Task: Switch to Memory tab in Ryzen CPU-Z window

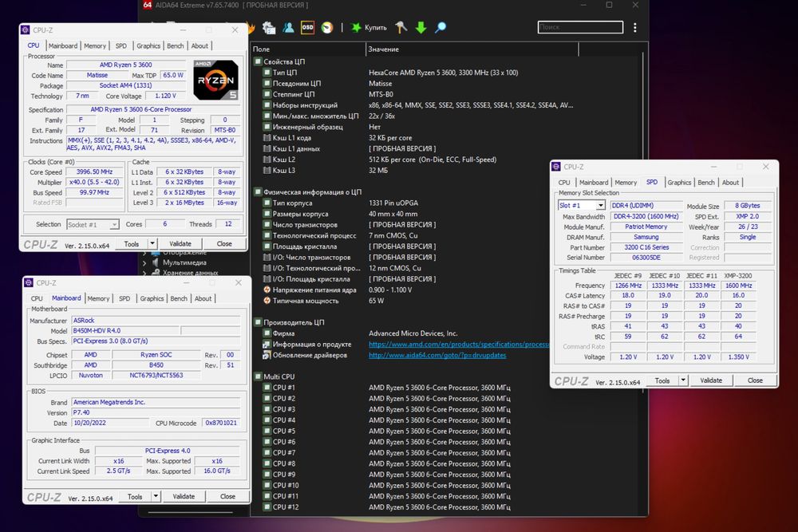Action: pos(95,45)
